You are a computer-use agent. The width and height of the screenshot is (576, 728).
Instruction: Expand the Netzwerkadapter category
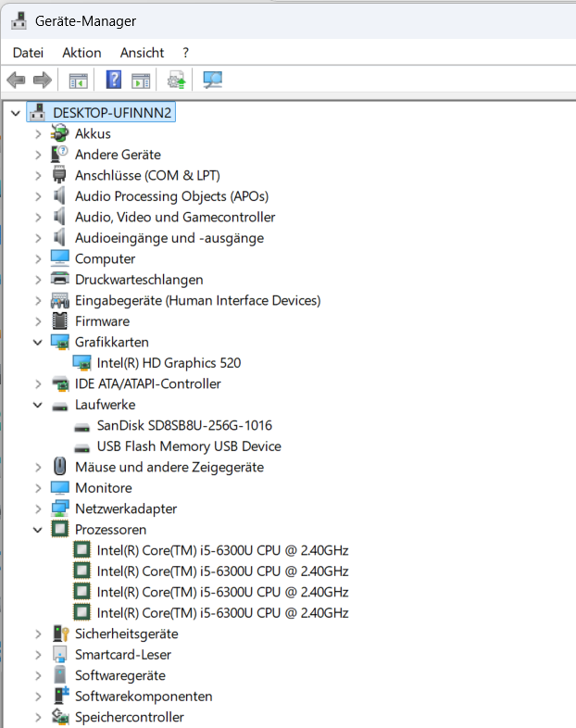pyautogui.click(x=38, y=509)
